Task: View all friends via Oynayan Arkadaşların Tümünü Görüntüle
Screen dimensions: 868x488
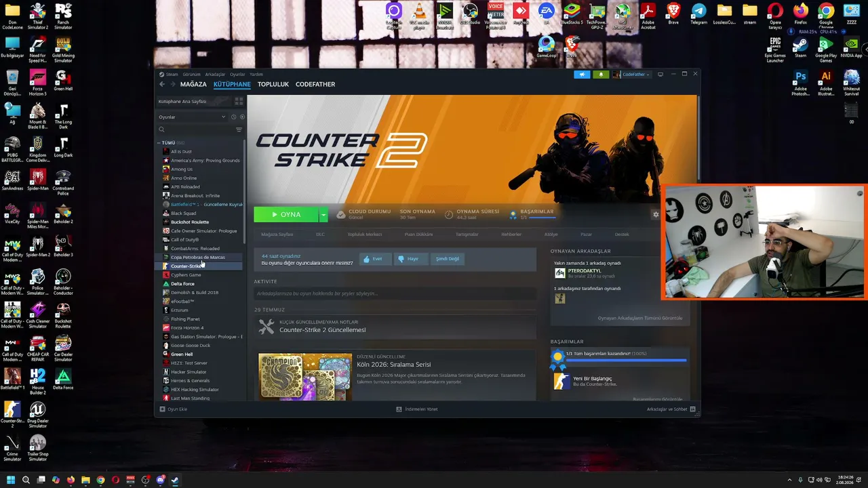Action: pyautogui.click(x=640, y=318)
